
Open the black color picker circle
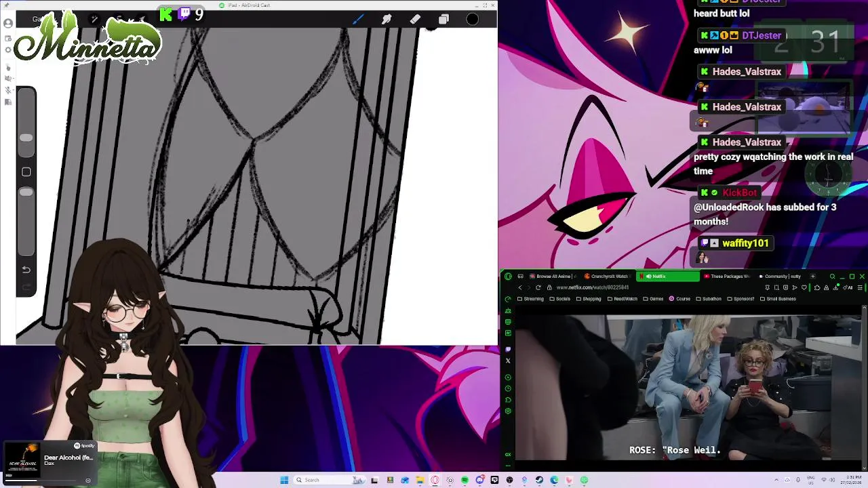click(x=473, y=19)
